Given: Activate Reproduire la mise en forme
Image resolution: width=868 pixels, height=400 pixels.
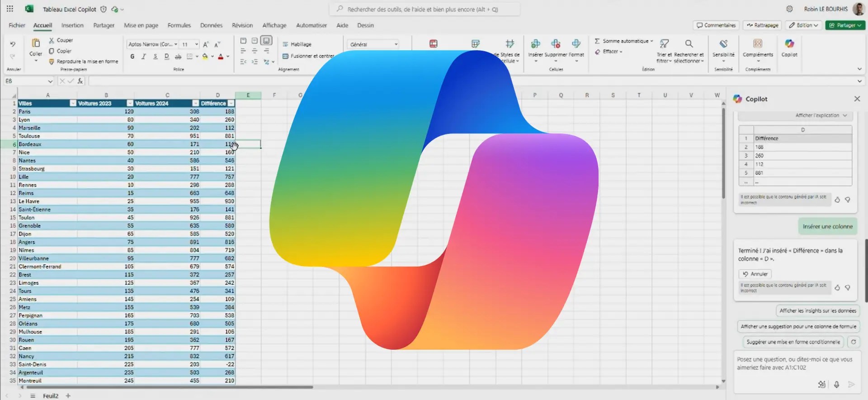Looking at the screenshot, I should tap(83, 62).
